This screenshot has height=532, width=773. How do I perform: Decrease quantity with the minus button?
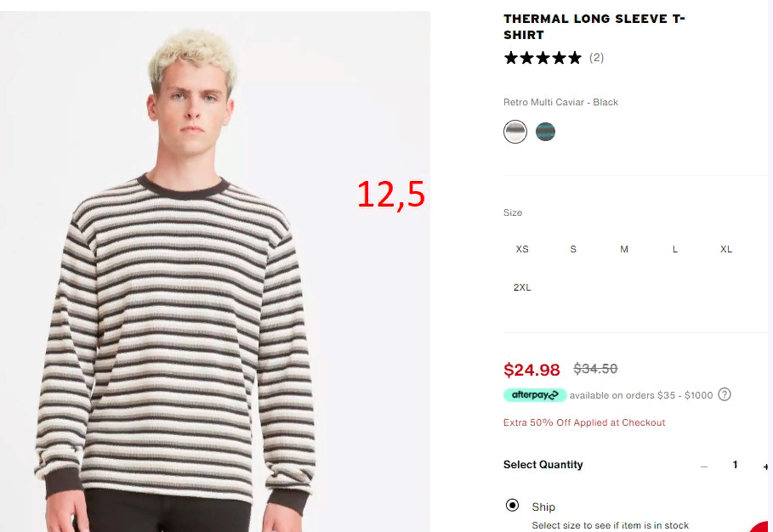(x=704, y=466)
